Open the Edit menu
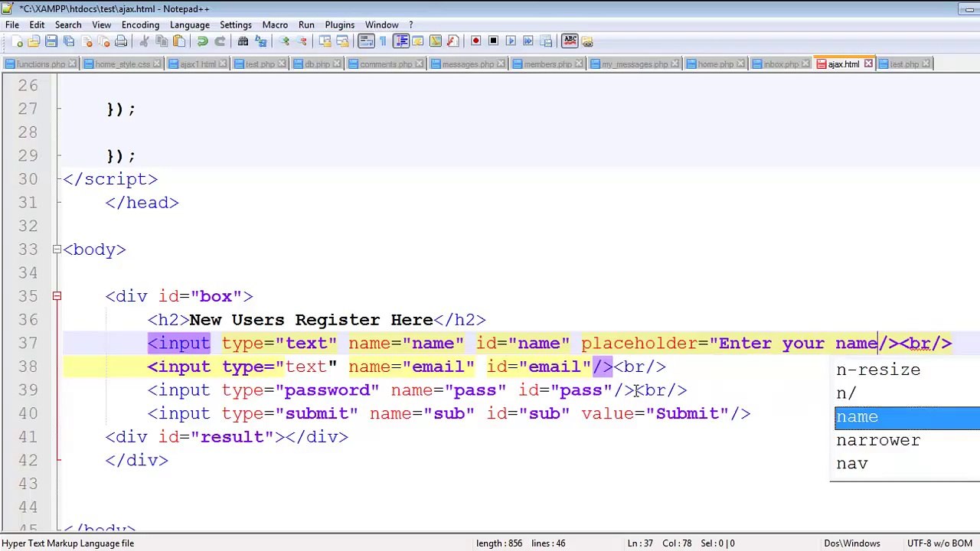The width and height of the screenshot is (980, 551). (37, 24)
